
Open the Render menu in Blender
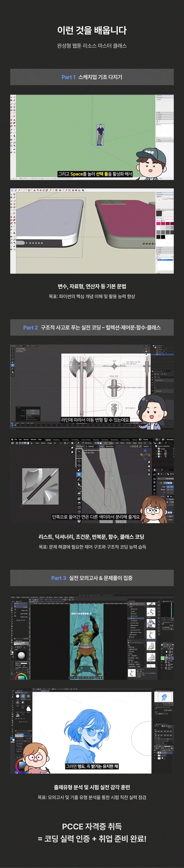pos(26,439)
